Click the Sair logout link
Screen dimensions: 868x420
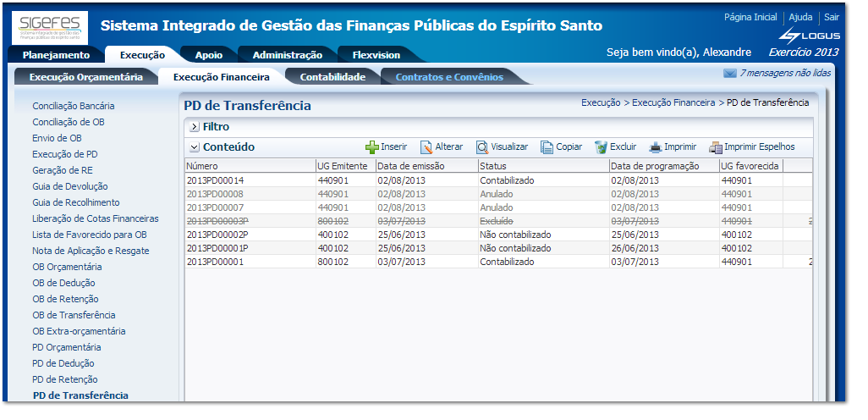coord(831,18)
